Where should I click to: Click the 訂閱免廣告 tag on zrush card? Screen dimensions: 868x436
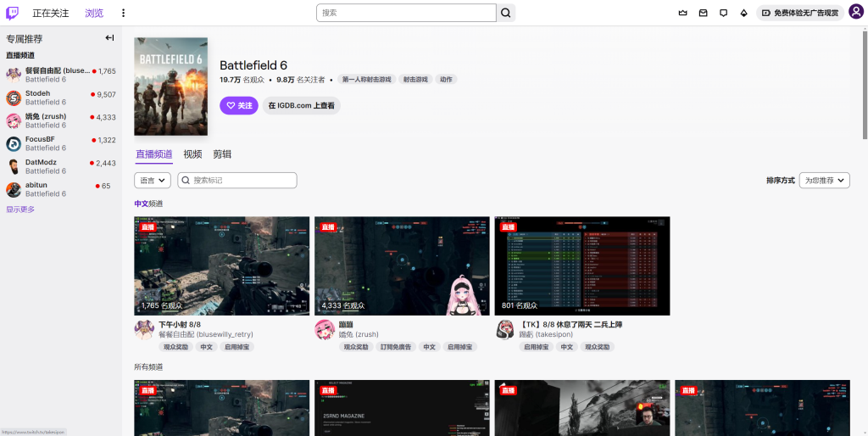pos(397,347)
